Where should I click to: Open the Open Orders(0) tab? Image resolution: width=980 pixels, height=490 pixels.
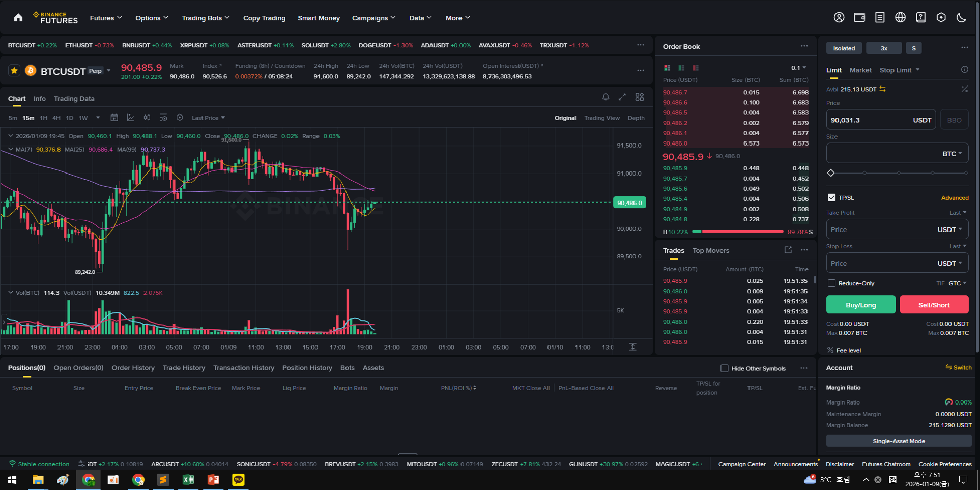click(78, 368)
